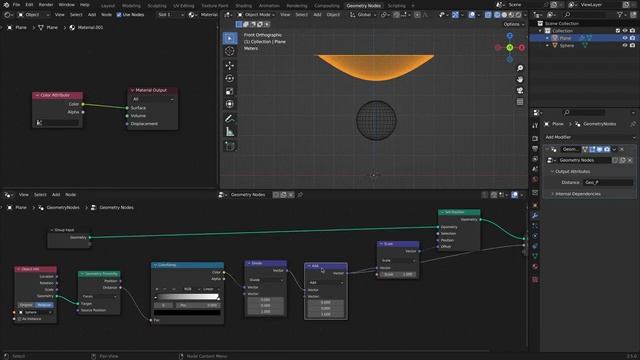Click the Plane breadcrumb in Properties editor

pos(558,124)
